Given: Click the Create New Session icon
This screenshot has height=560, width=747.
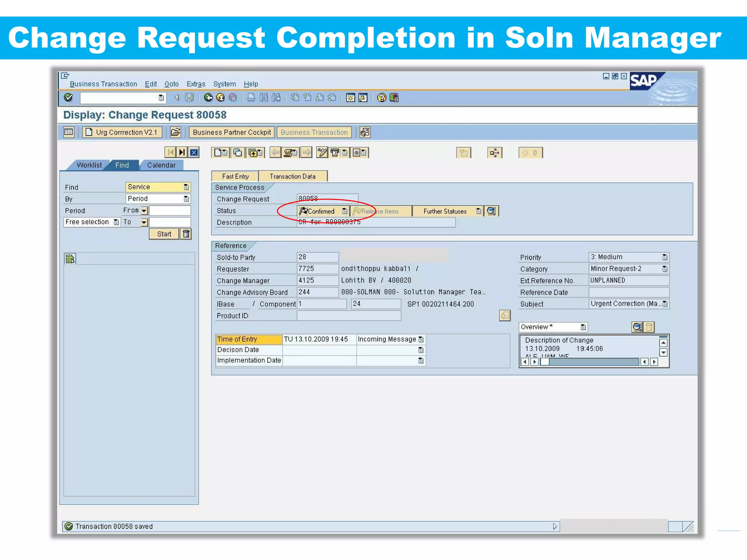Looking at the screenshot, I should click(351, 97).
